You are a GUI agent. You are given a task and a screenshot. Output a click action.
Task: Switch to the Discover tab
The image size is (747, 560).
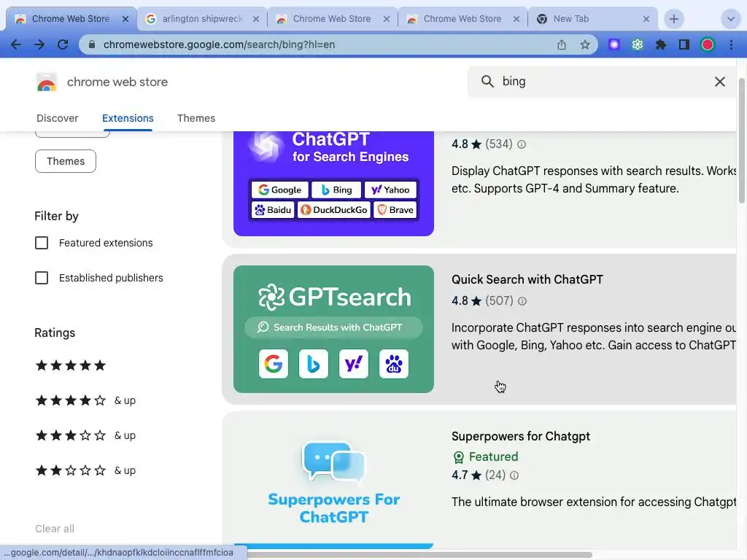[x=57, y=118]
